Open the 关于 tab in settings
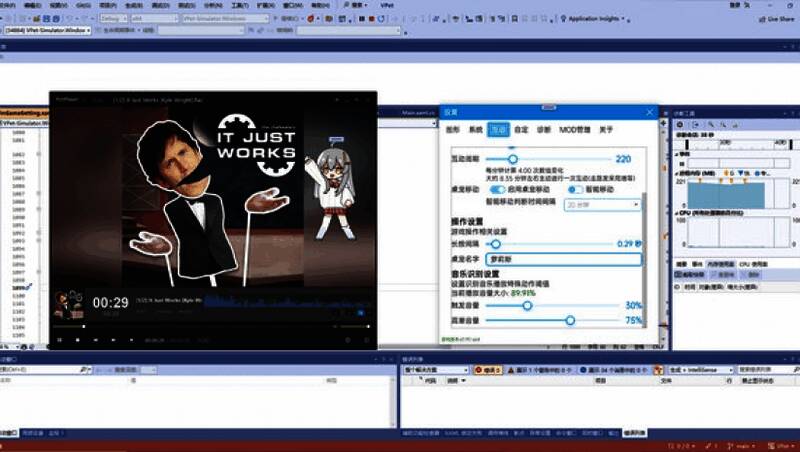The image size is (800, 452). pos(606,130)
